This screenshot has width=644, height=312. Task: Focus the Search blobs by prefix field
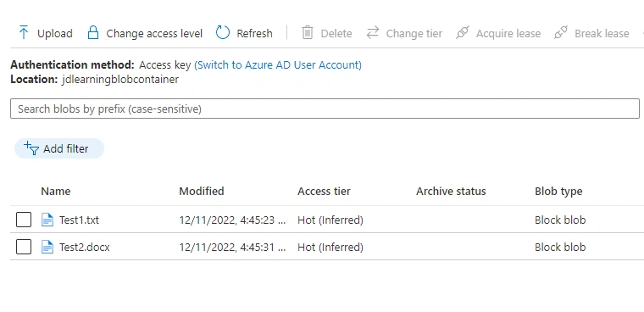point(325,109)
